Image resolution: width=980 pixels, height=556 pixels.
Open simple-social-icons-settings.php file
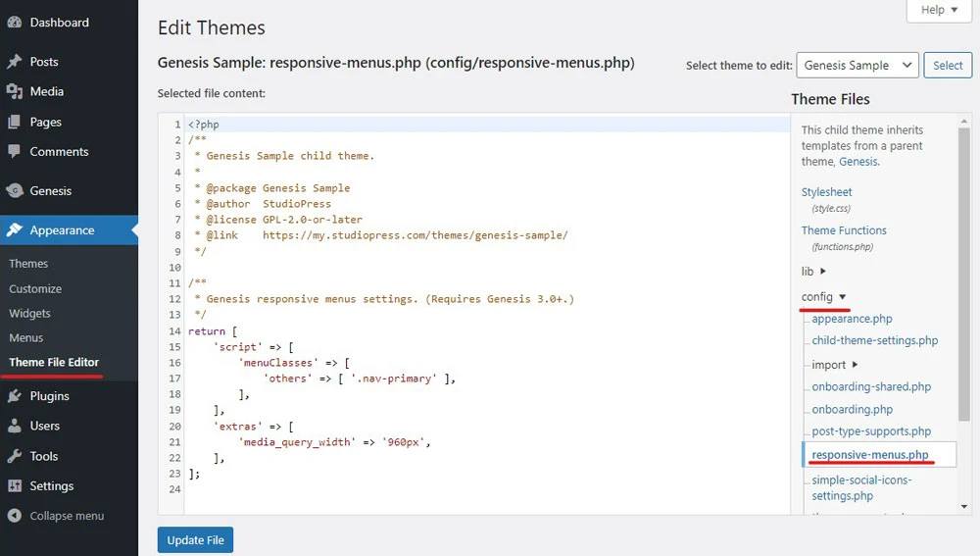(x=861, y=487)
